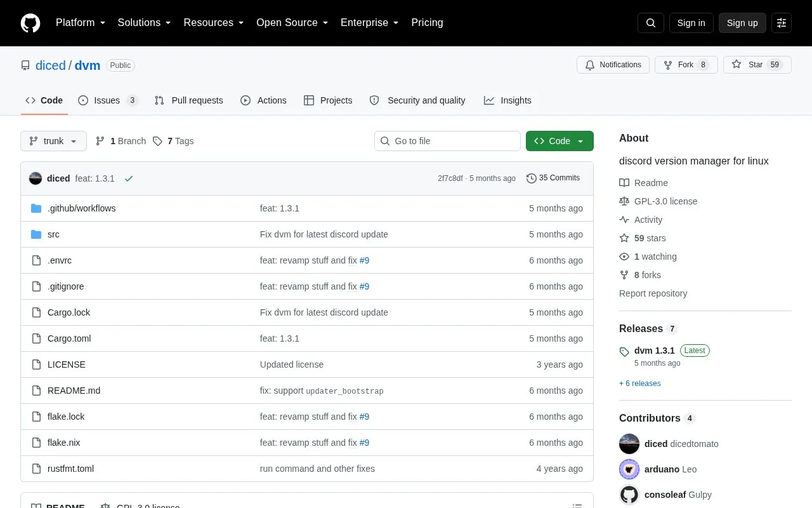View the + 6 releases link
This screenshot has height=508, width=812.
(x=640, y=384)
